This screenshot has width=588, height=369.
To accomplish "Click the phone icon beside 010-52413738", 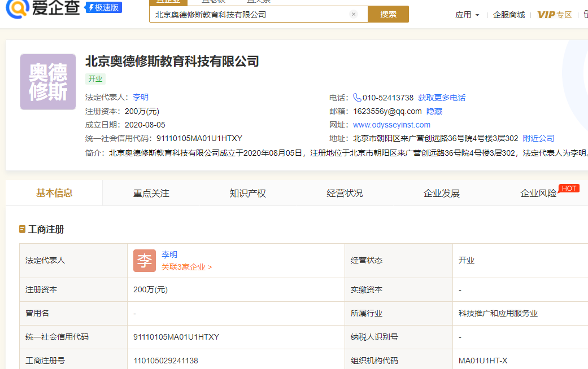I will click(357, 98).
